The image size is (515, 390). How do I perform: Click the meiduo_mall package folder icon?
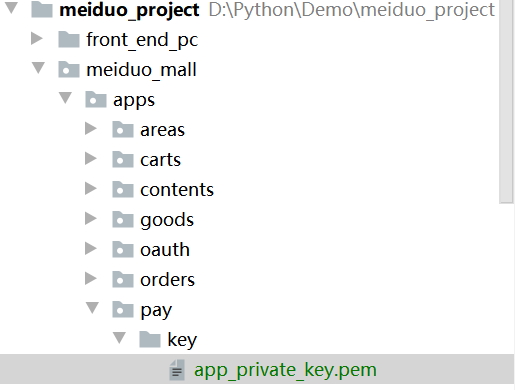point(69,70)
